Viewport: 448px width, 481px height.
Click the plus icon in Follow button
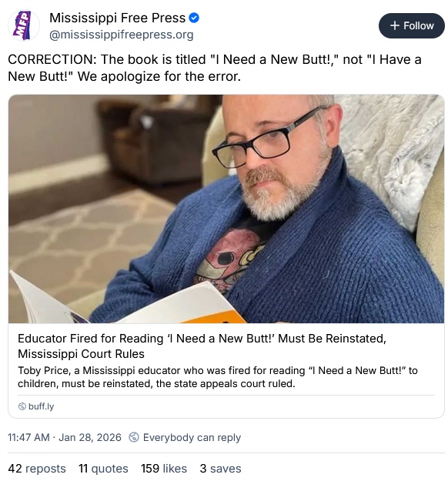tap(395, 25)
